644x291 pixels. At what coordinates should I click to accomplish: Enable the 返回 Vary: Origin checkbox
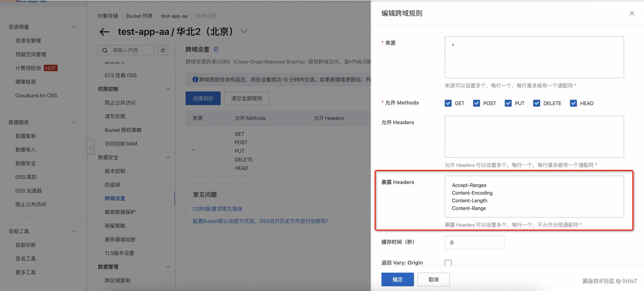click(448, 263)
